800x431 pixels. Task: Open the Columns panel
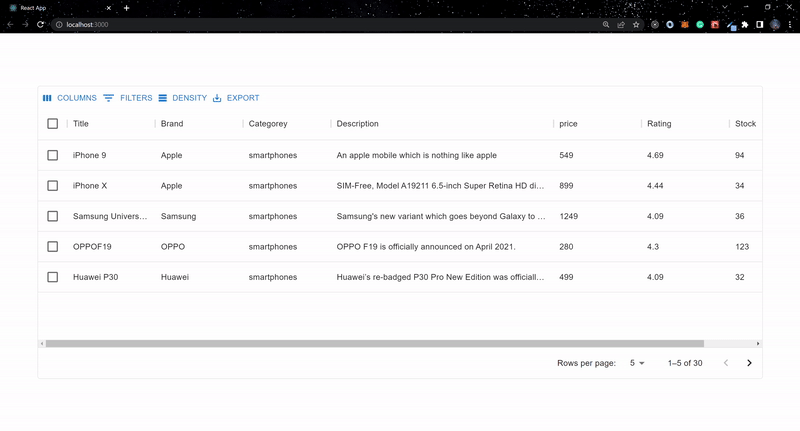tap(69, 98)
